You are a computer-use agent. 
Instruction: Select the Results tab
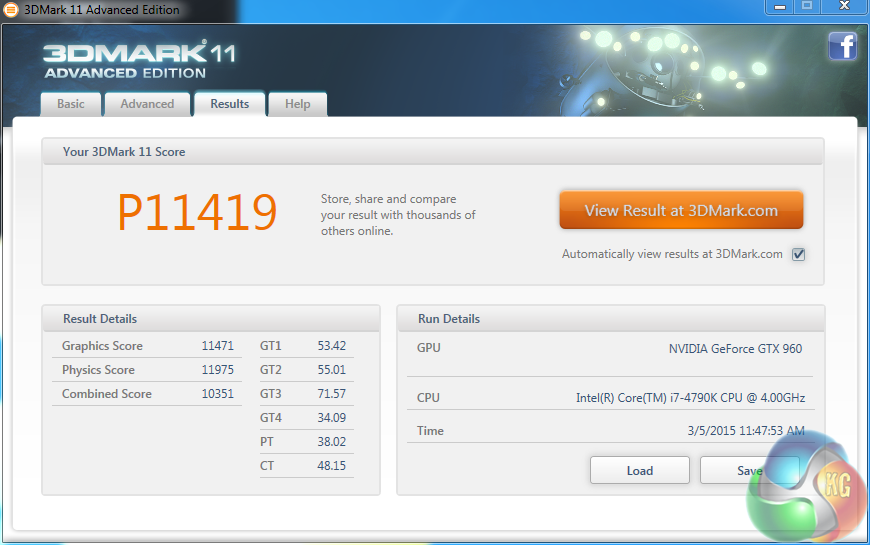230,104
